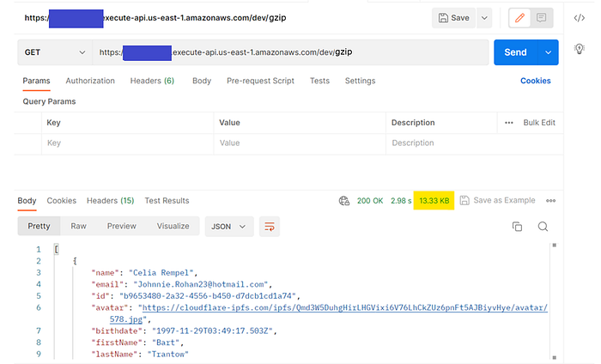This screenshot has width=601, height=364.
Task: Click the network globe icon
Action: tap(344, 201)
